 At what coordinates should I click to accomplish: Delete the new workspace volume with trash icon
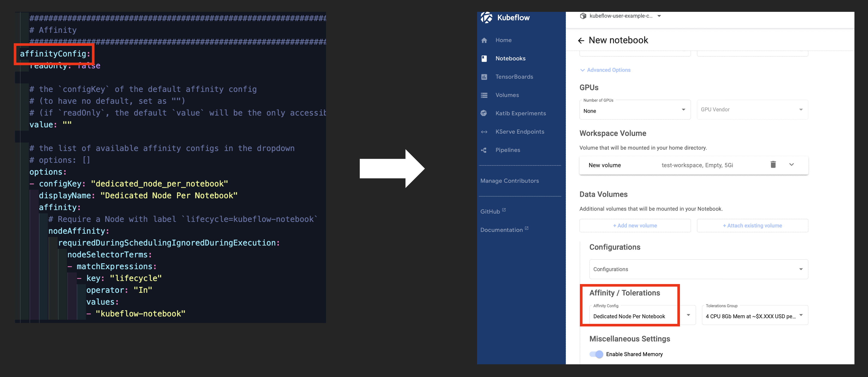point(773,165)
